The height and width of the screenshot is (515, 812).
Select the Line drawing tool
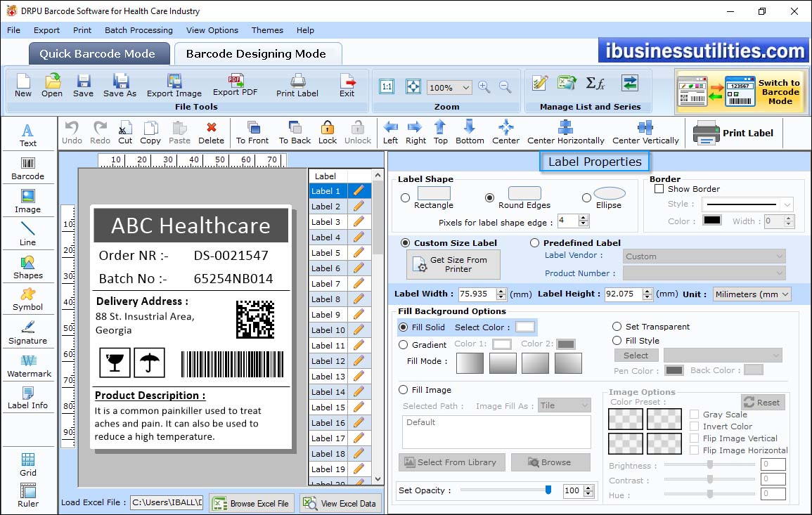28,235
